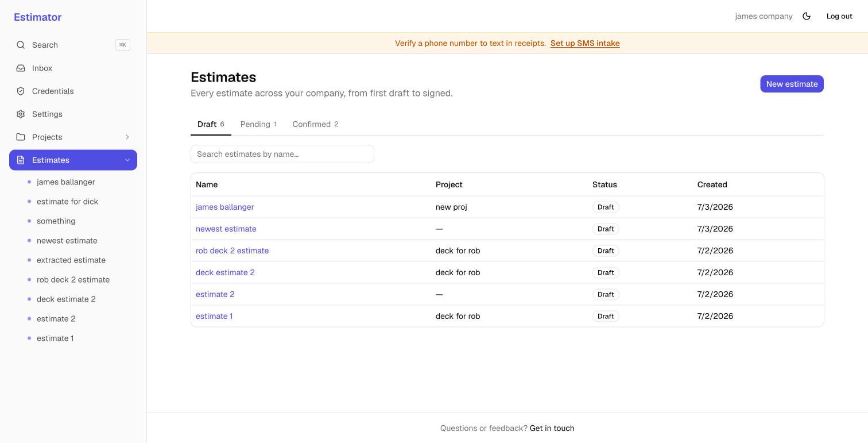The width and height of the screenshot is (868, 443).
Task: Click the james company account name
Action: click(x=764, y=16)
